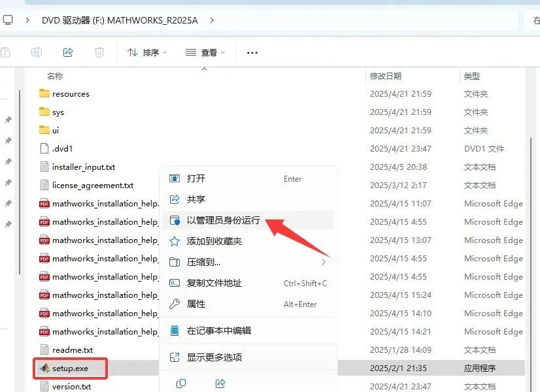The width and height of the screenshot is (540, 392).
Task: Select the DVD drive (F:) MATHWORKS_R2025A breadcrumb
Action: click(120, 20)
